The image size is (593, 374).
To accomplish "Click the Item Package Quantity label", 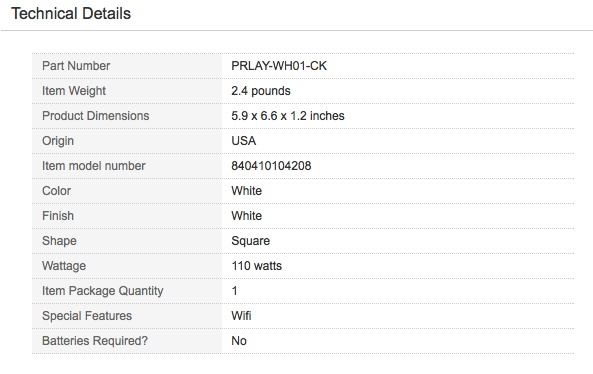I will 102,291.
